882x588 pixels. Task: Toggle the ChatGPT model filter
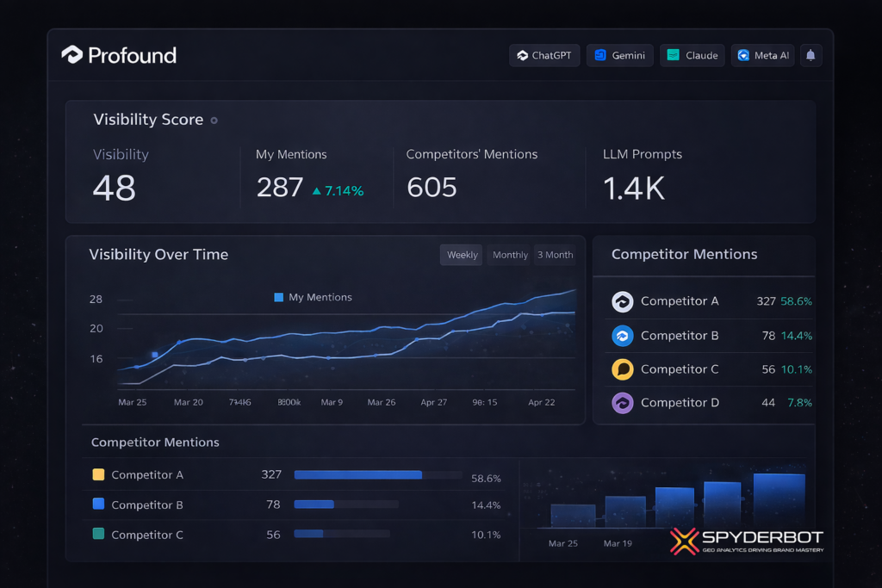click(x=544, y=55)
